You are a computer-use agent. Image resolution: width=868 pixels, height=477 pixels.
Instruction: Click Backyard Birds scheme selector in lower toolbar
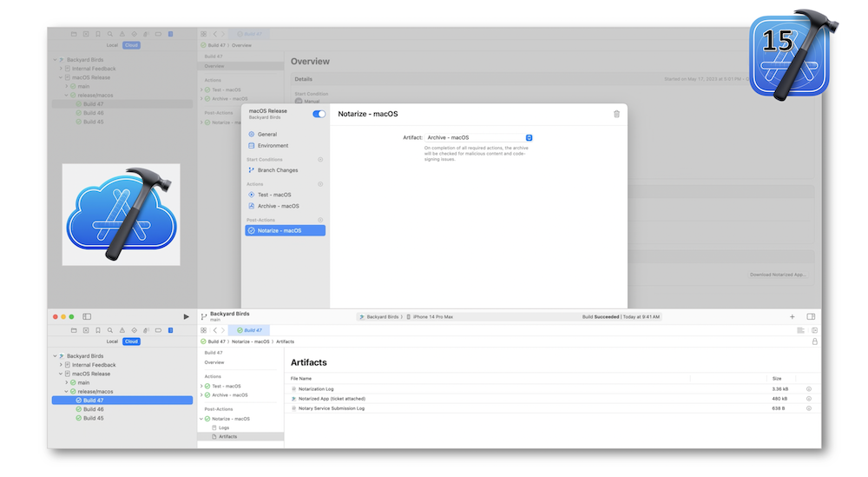pos(380,317)
